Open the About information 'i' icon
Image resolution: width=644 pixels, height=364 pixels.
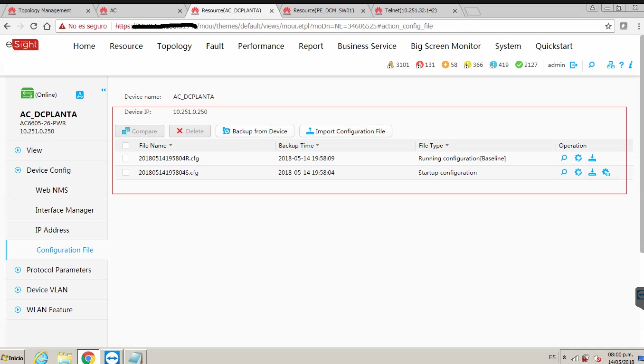click(x=631, y=65)
